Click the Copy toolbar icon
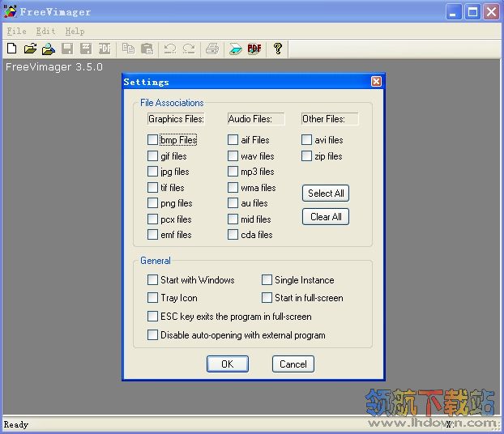504x434 pixels. coord(128,49)
